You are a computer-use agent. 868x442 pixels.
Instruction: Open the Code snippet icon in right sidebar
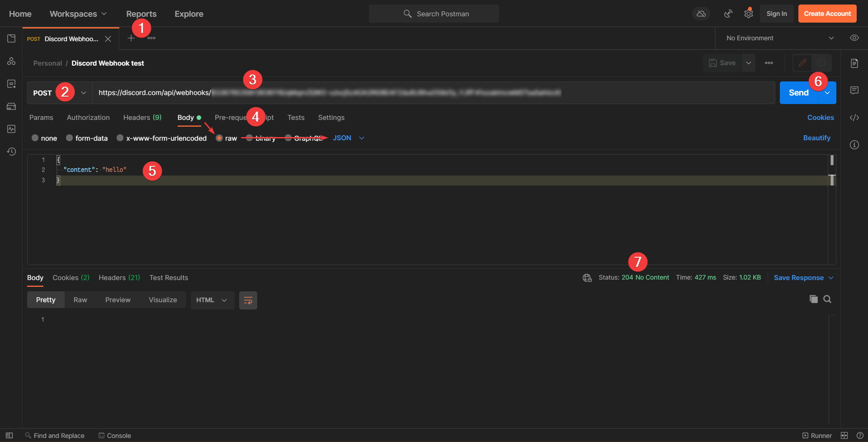tap(854, 118)
